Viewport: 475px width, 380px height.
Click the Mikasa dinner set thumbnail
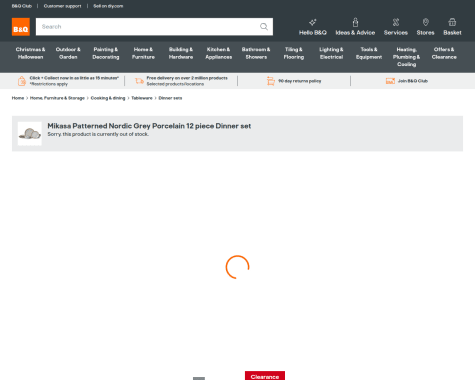[30, 134]
